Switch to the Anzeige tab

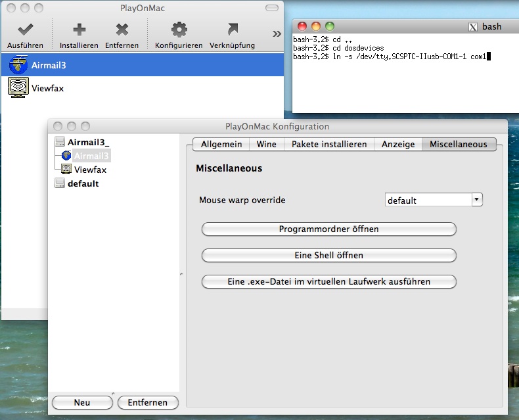398,144
